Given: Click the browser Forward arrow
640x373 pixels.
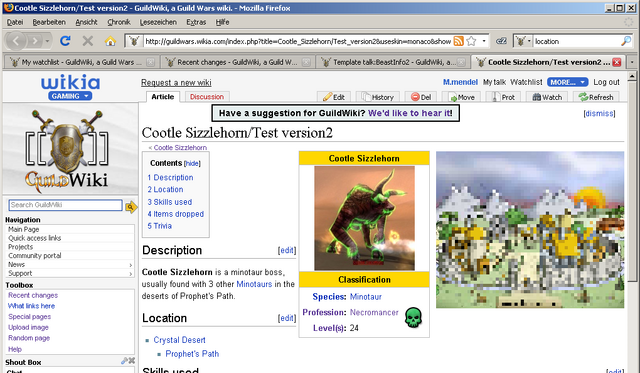Looking at the screenshot, I should (35, 41).
